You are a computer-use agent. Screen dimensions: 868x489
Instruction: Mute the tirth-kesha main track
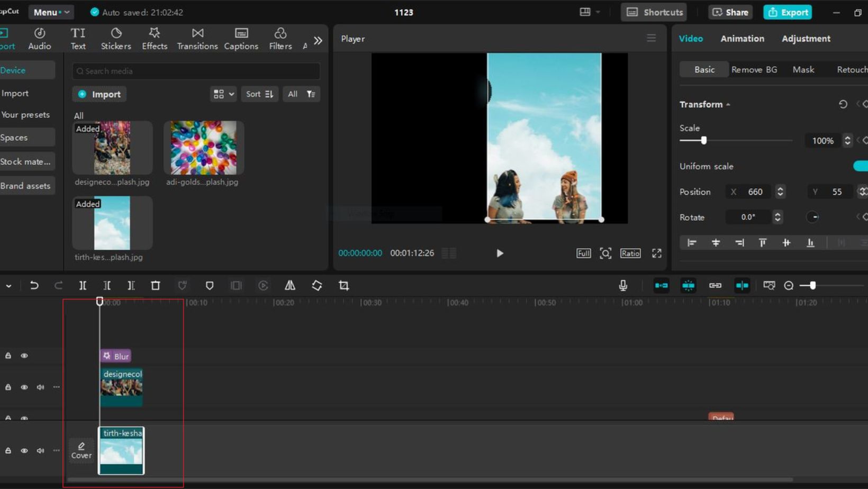click(x=41, y=451)
